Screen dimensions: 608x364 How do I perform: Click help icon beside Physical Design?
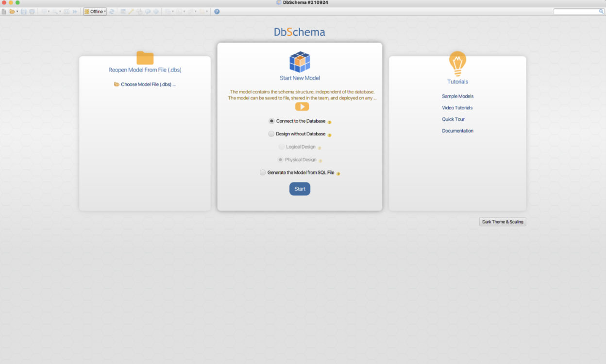(320, 161)
